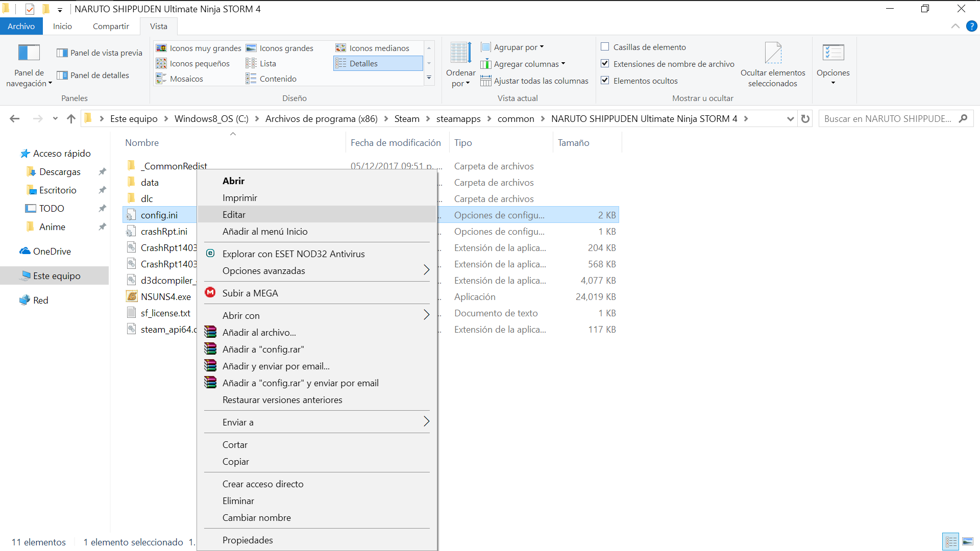Image resolution: width=980 pixels, height=551 pixels.
Task: Click the back navigation arrow
Action: click(x=15, y=119)
